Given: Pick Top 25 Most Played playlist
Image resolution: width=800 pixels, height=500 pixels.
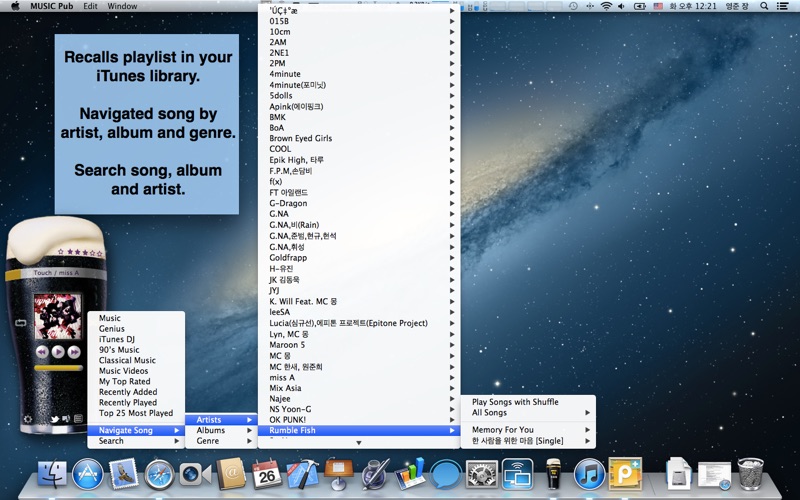Looking at the screenshot, I should point(136,413).
